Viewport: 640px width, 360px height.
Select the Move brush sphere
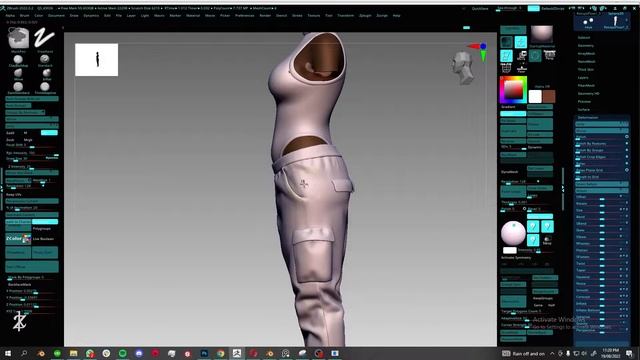pos(18,73)
